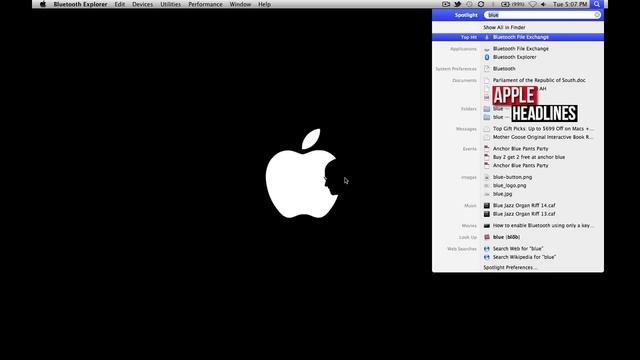Open the Utilities menu
Screen dimensions: 640x360
(x=171, y=4)
